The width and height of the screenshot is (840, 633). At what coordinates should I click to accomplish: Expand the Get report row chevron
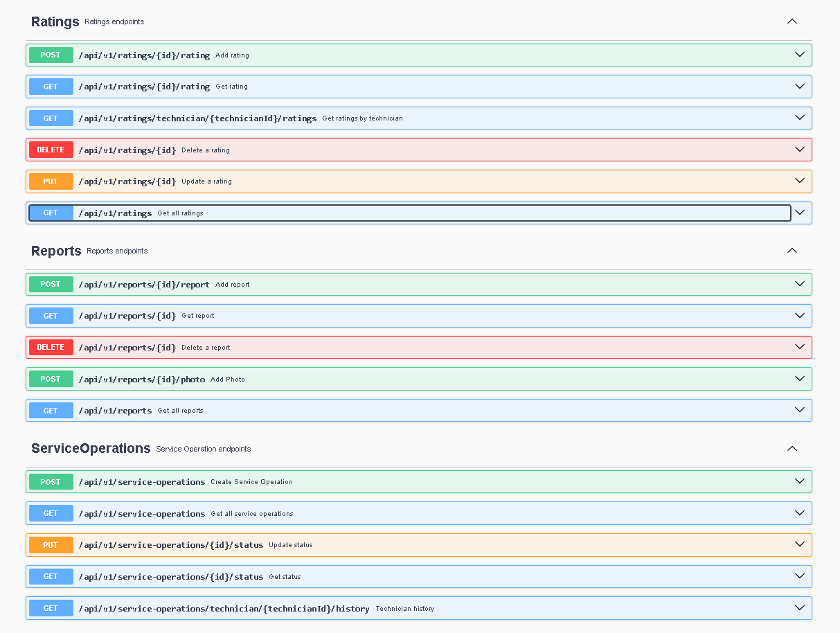point(800,316)
